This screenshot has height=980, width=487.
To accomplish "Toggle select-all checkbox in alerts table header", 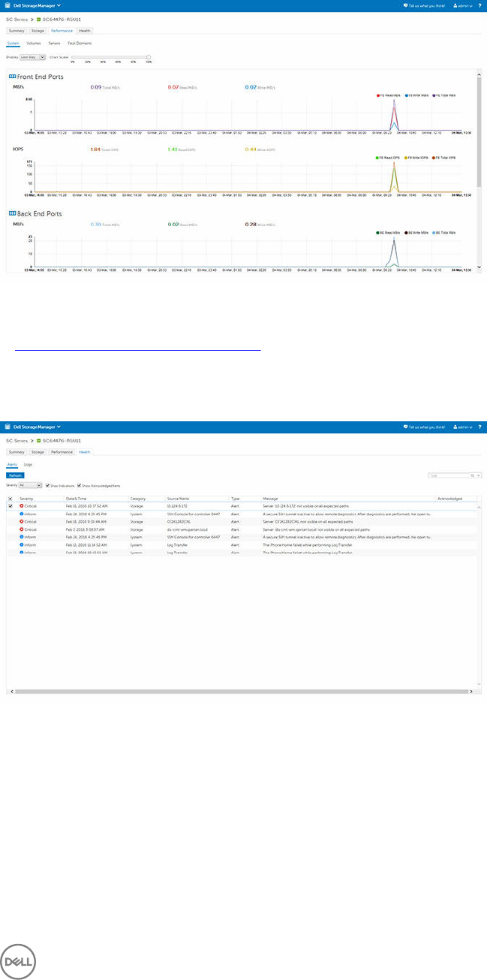I will pyautogui.click(x=10, y=499).
